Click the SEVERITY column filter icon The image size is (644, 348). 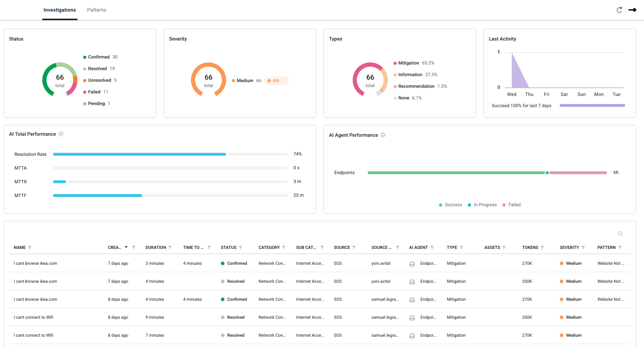[x=583, y=248]
